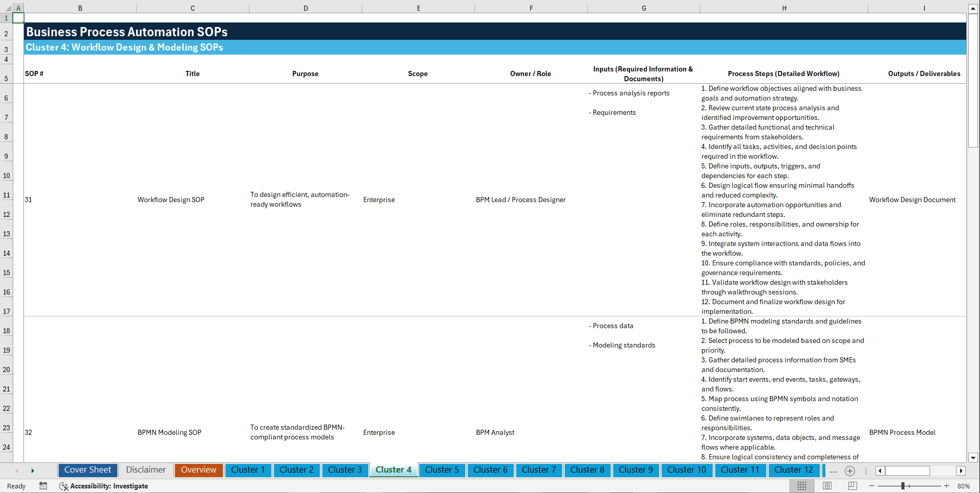The height and width of the screenshot is (493, 980).
Task: Switch to the Cluster 7 sheet
Action: [539, 470]
